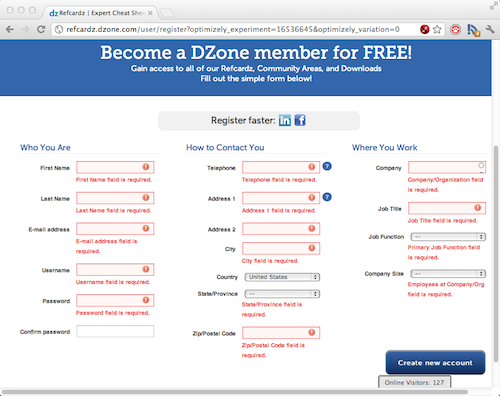Click the 'How to Contact You' section heading
Screen dimensions: 500x396
[225, 147]
